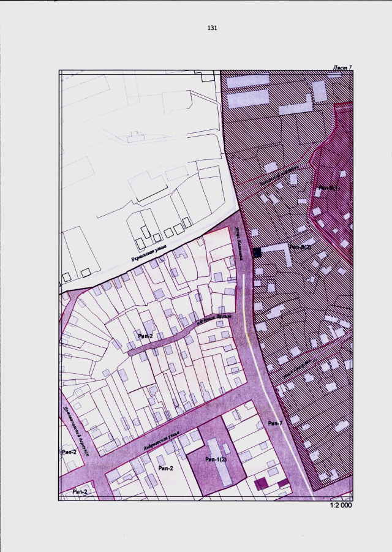Click Рип-2 label near переулок Фрунзе
This screenshot has height=552, width=392.
[145, 336]
